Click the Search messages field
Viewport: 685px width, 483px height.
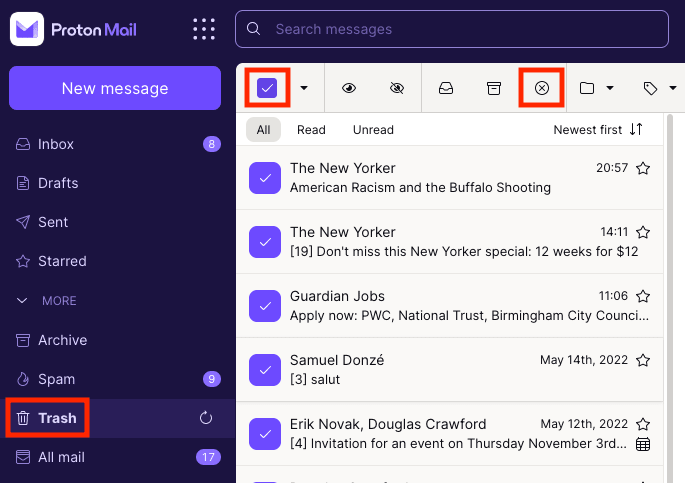pyautogui.click(x=452, y=29)
